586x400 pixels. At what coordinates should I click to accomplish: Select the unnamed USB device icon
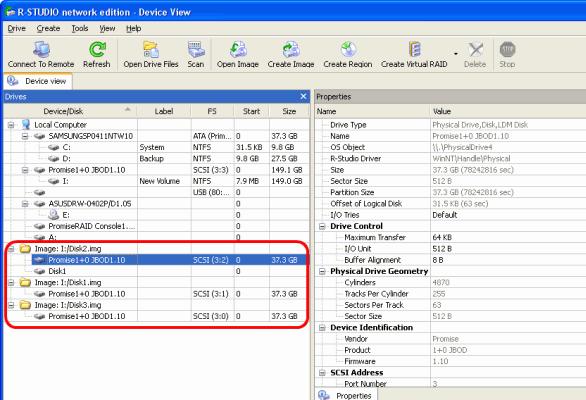click(x=39, y=193)
